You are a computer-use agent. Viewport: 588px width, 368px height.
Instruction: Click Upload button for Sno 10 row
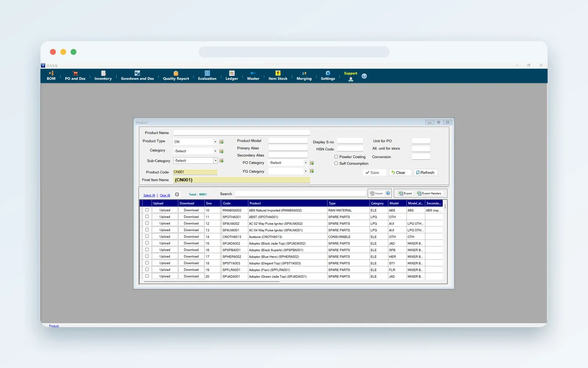point(165,210)
